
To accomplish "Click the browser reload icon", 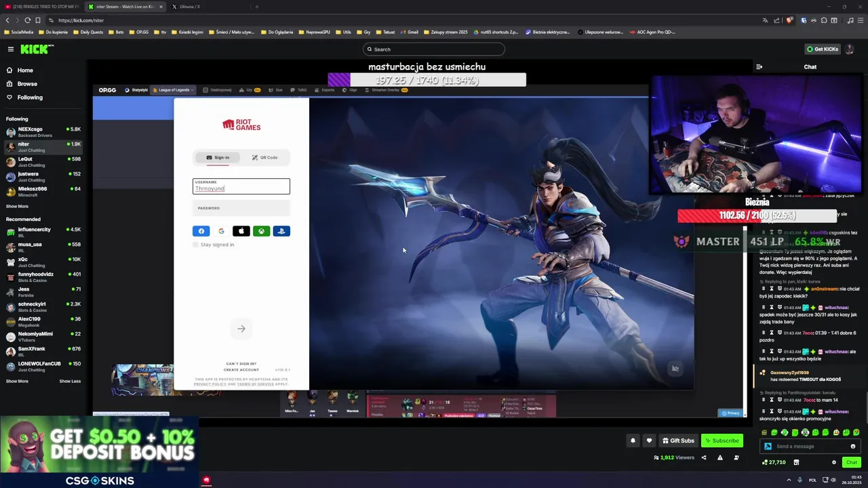I will (x=27, y=20).
